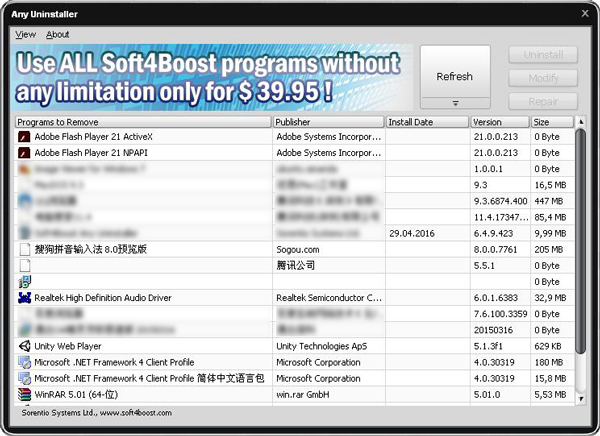The width and height of the screenshot is (600, 436).
Task: Click 腾讯公司 publisher cell
Action: [x=329, y=266]
